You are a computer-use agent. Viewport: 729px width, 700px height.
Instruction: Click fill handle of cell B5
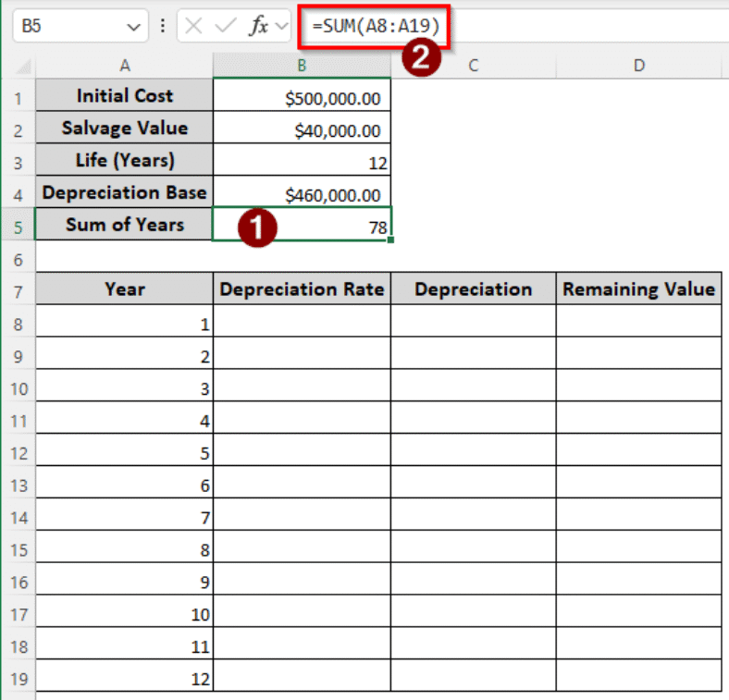pos(390,239)
